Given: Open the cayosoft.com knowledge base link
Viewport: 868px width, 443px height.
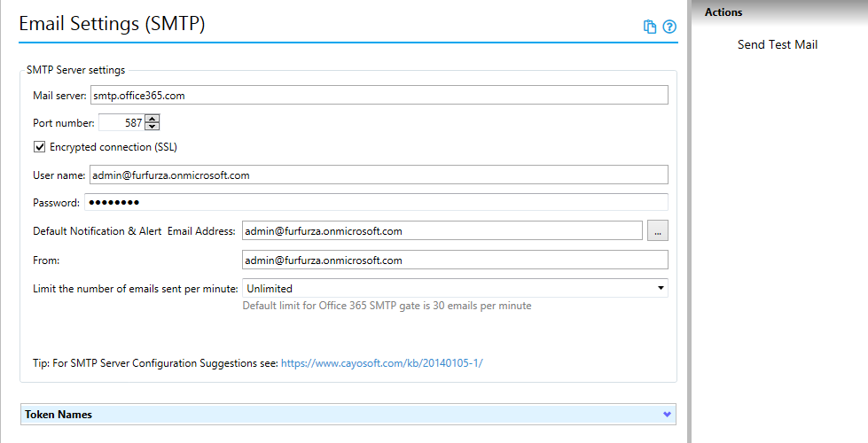Looking at the screenshot, I should pos(382,363).
